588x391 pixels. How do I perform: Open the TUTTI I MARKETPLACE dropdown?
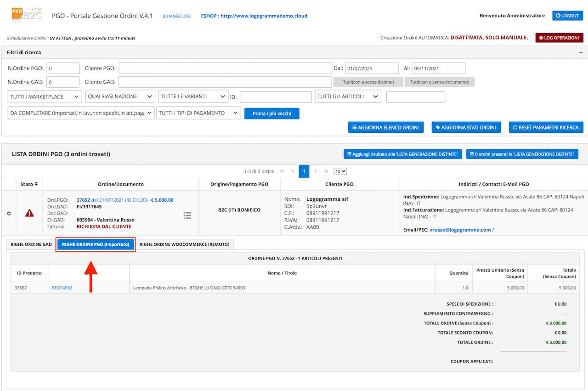(x=45, y=96)
